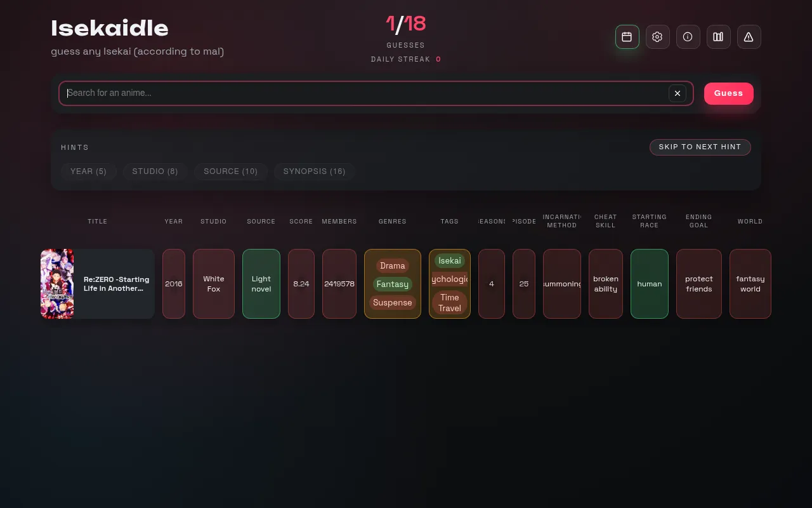Focus the Search for an anime field

point(376,93)
